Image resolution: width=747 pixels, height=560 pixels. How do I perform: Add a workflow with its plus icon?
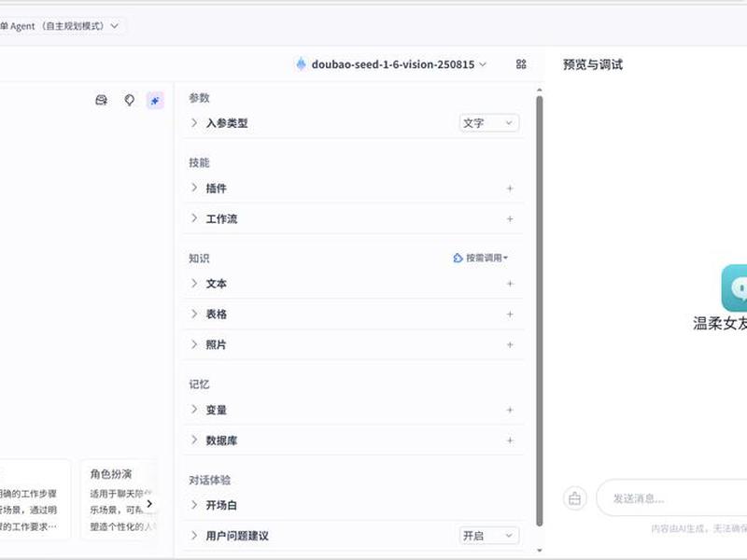coord(510,219)
